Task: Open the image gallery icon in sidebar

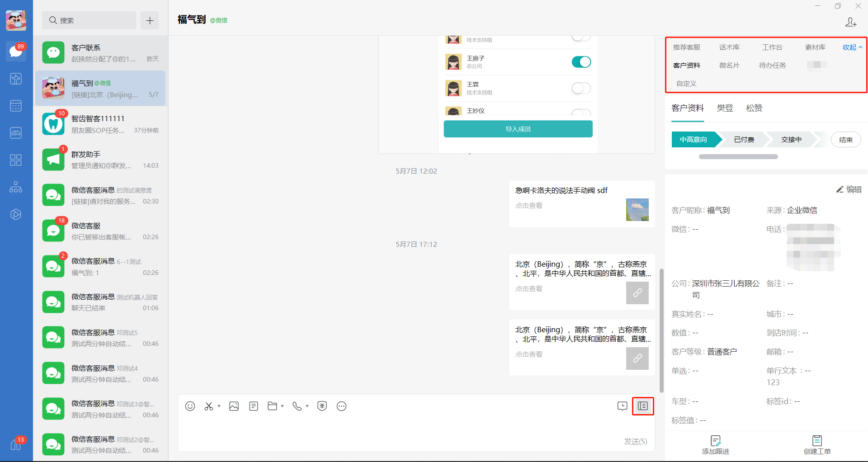Action: [16, 133]
